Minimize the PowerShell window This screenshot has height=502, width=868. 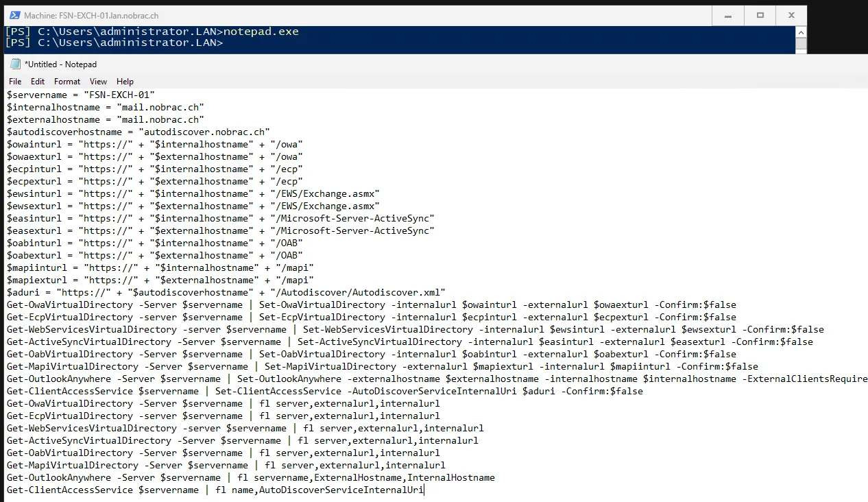click(728, 15)
